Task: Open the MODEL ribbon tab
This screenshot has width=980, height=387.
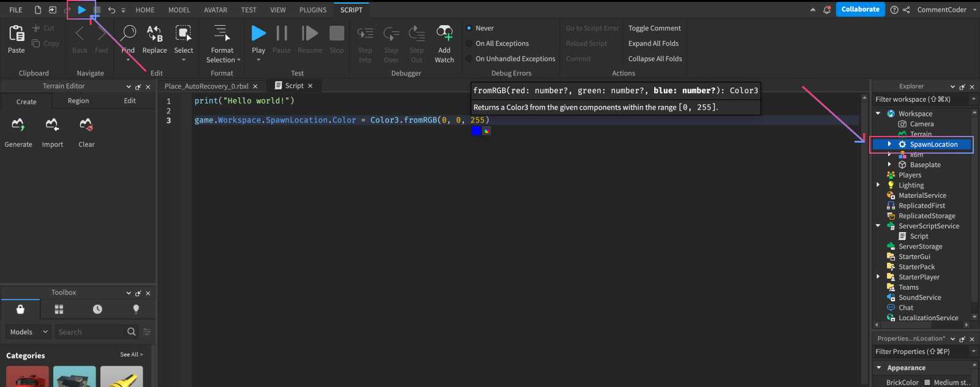Action: [x=179, y=10]
